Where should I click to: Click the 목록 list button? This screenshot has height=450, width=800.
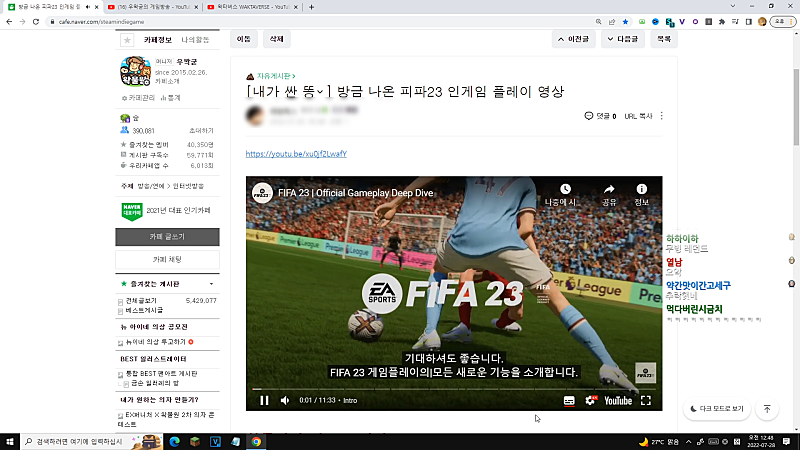click(x=664, y=39)
